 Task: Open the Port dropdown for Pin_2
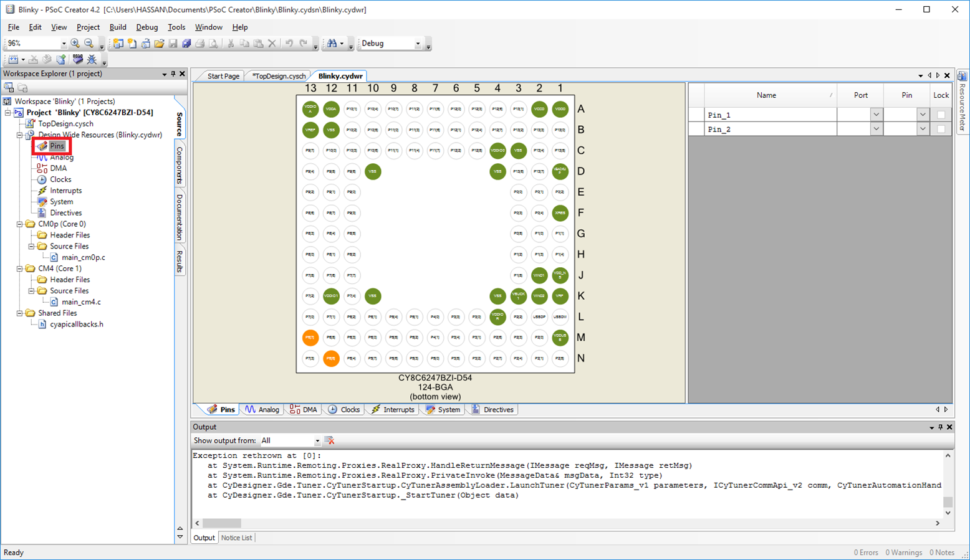876,129
